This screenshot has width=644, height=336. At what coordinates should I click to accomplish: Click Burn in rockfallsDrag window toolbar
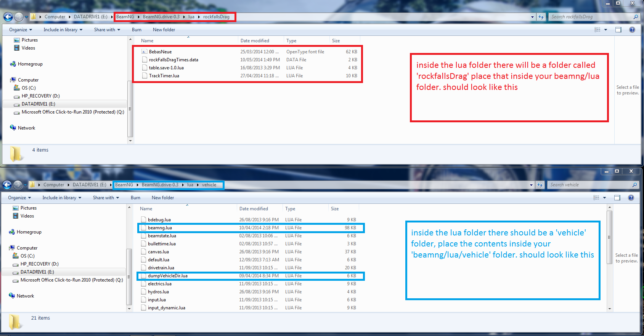[137, 30]
